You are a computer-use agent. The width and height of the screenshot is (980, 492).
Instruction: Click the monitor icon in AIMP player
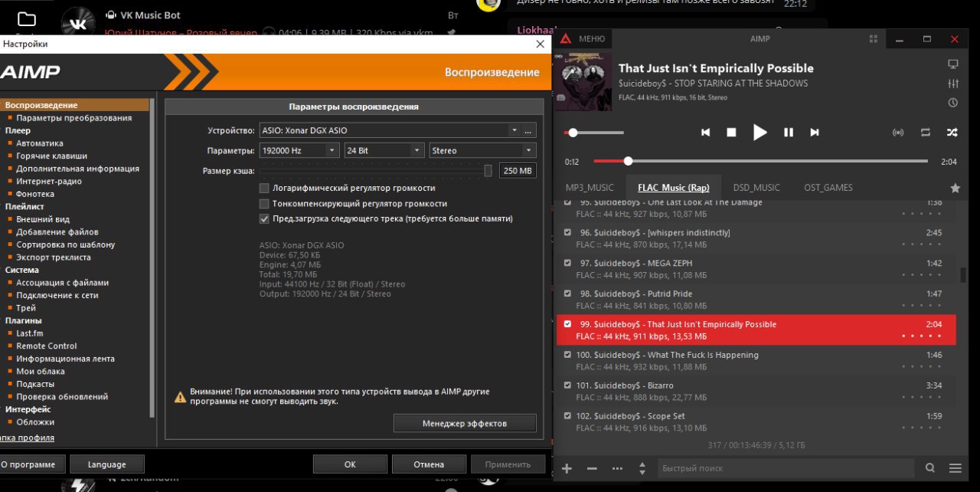click(953, 64)
